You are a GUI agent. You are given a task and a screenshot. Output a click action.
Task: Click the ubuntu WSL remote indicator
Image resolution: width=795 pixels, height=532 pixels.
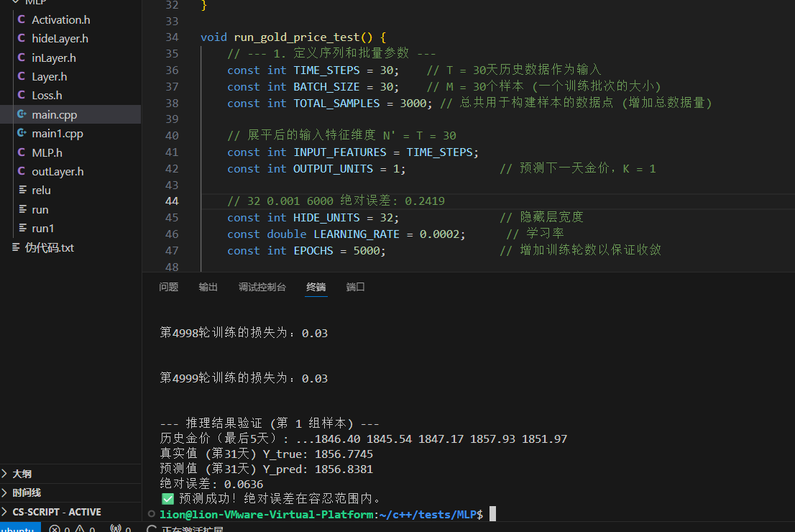(x=19, y=528)
